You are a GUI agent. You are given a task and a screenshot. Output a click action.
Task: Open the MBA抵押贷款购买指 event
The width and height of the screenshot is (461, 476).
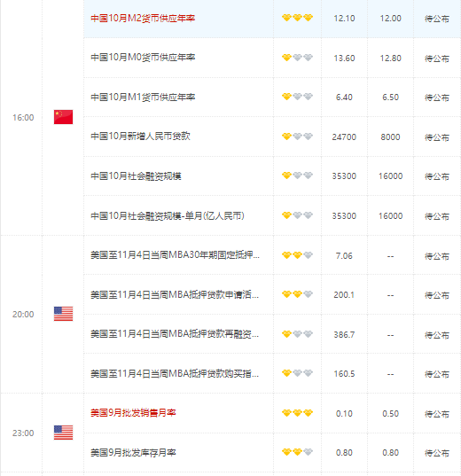click(x=175, y=373)
